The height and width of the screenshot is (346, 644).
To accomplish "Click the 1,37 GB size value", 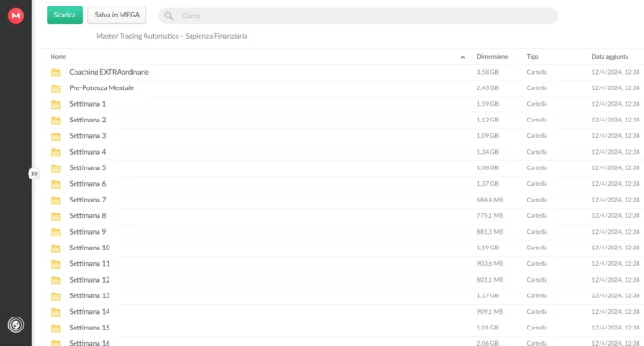I will pos(488,184).
